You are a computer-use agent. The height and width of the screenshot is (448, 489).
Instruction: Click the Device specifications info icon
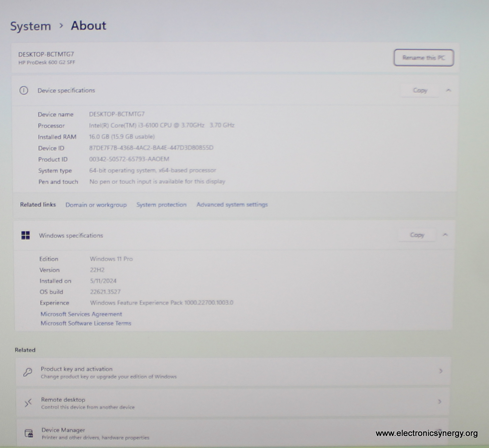pos(24,90)
